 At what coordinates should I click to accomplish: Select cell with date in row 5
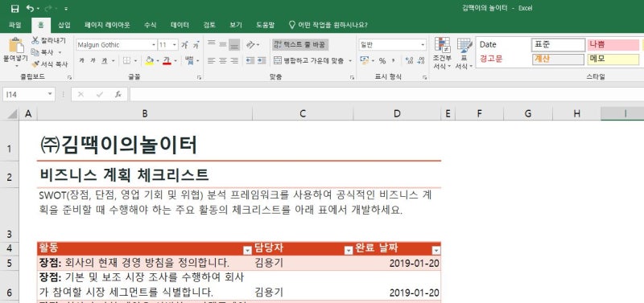click(397, 263)
